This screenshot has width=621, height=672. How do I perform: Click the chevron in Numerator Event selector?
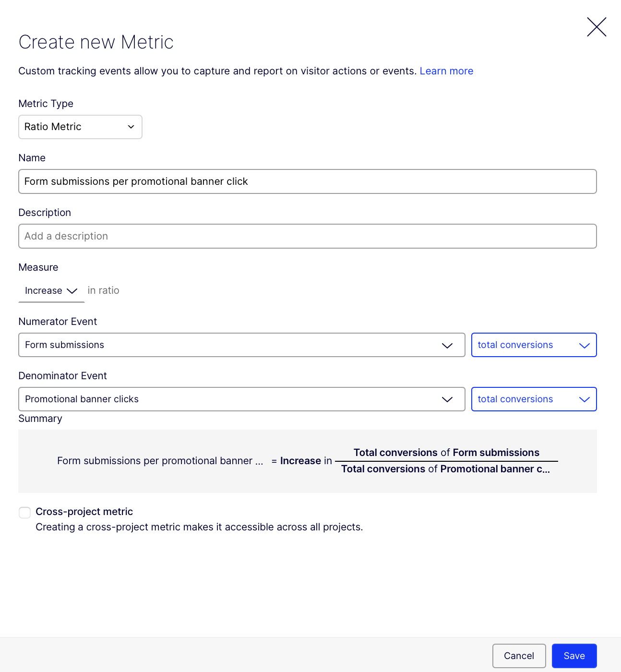pos(447,346)
